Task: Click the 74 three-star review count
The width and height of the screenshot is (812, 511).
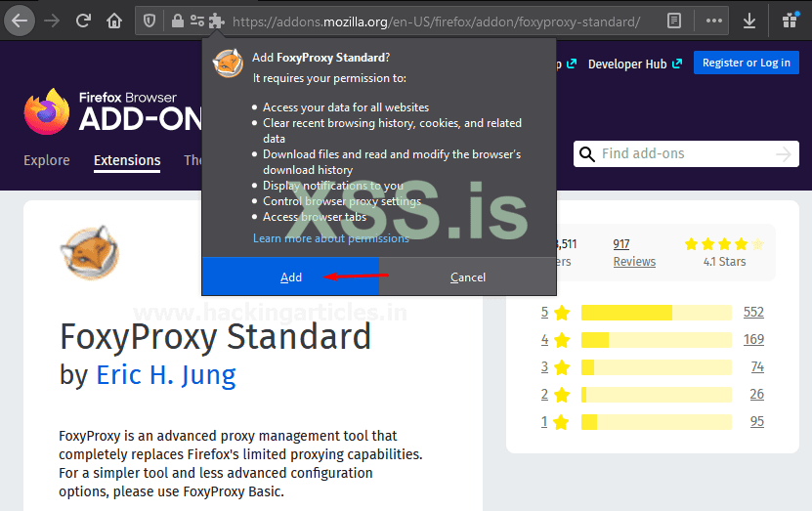Action: click(757, 367)
